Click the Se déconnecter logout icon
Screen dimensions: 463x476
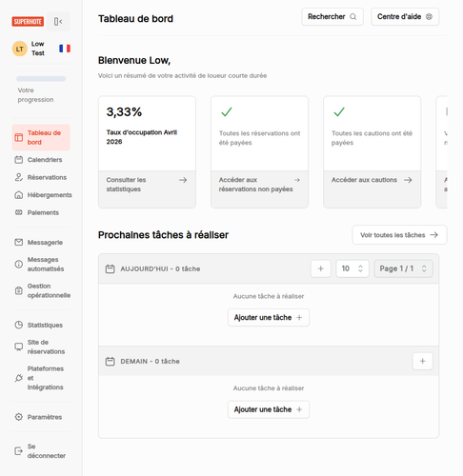pyautogui.click(x=19, y=451)
